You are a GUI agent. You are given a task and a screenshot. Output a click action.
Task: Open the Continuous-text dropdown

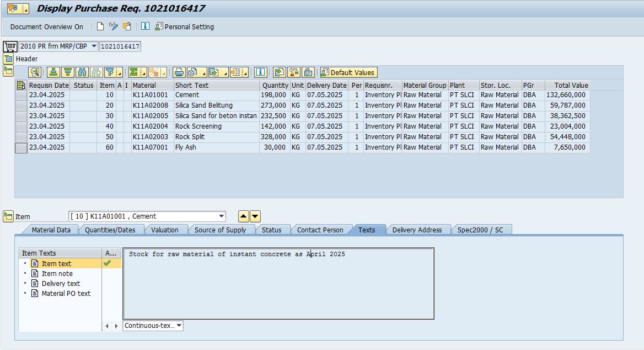coord(179,325)
